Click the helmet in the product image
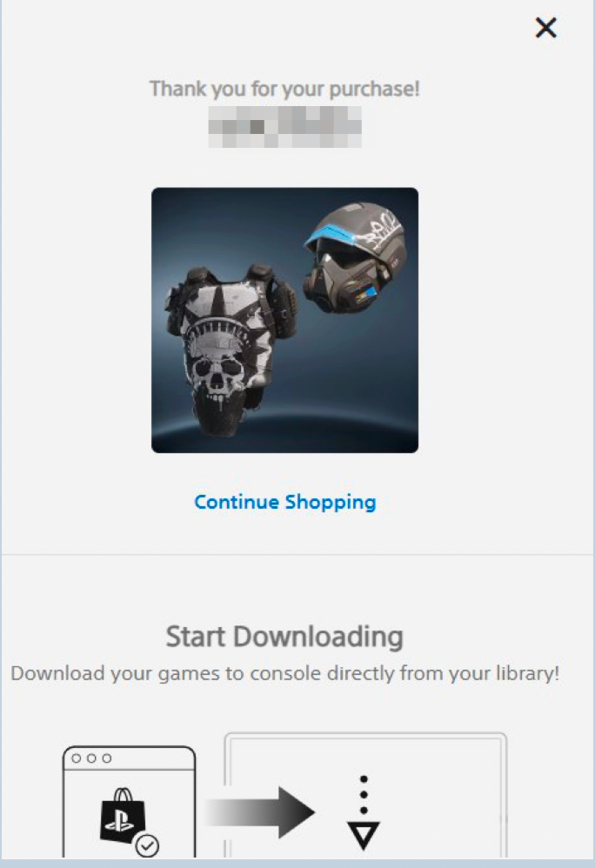 pyautogui.click(x=355, y=259)
